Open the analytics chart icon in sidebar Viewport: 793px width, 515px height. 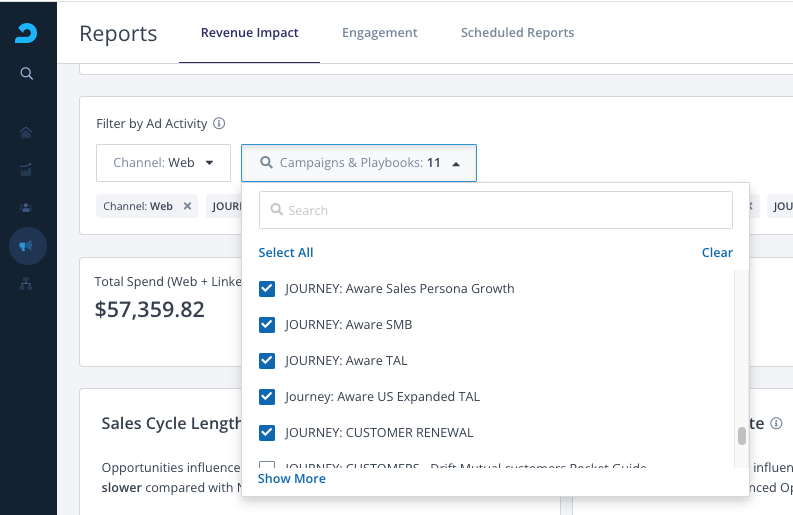pyautogui.click(x=27, y=169)
